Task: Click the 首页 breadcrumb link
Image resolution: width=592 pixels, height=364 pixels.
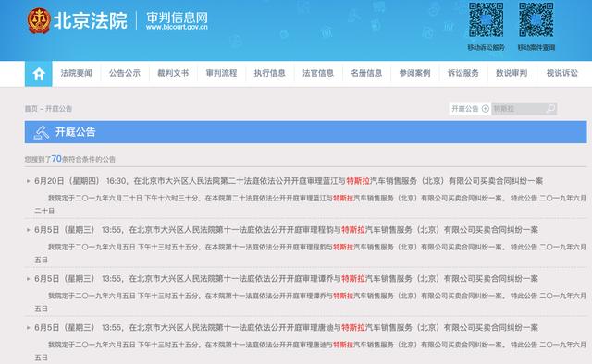Action: [x=31, y=109]
